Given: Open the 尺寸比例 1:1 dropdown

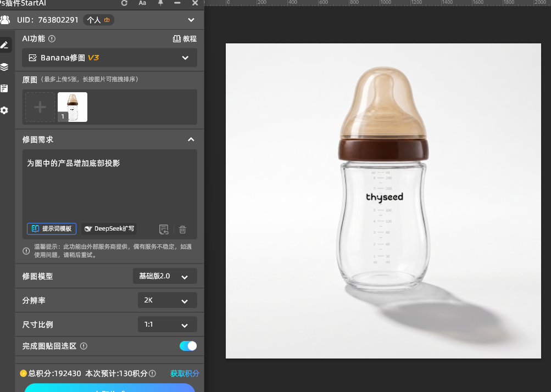Looking at the screenshot, I should point(167,324).
